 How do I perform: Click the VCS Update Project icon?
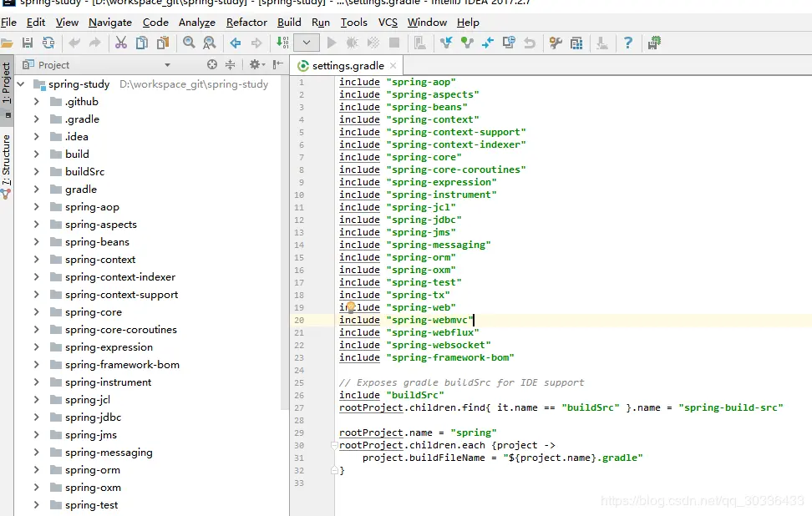pyautogui.click(x=446, y=43)
